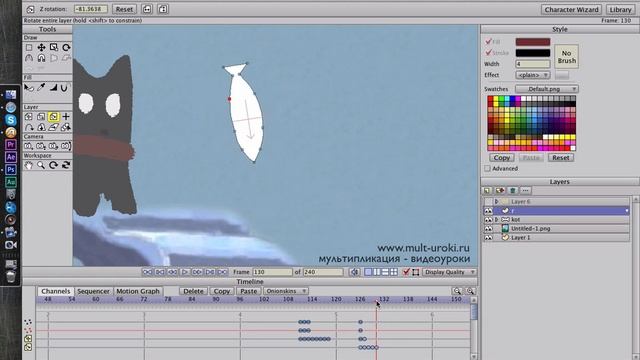Open Skype from the dock
640x360 pixels.
click(11, 120)
